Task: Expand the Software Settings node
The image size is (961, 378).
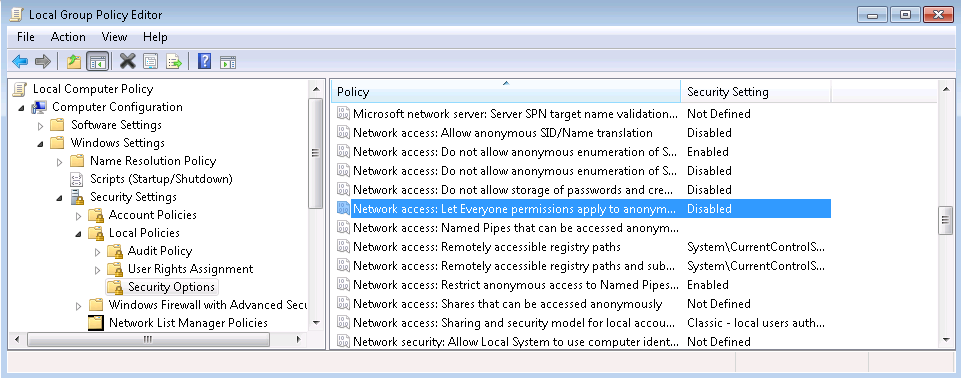Action: click(40, 126)
